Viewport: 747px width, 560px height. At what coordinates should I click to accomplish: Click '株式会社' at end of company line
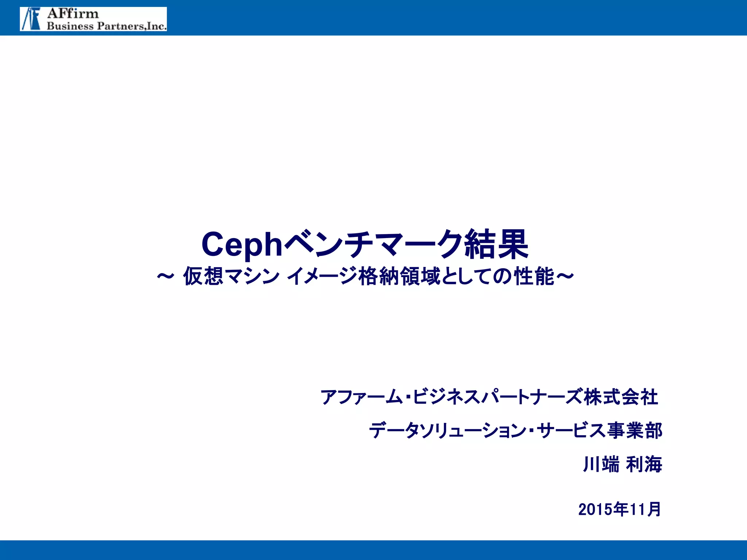pyautogui.click(x=621, y=397)
